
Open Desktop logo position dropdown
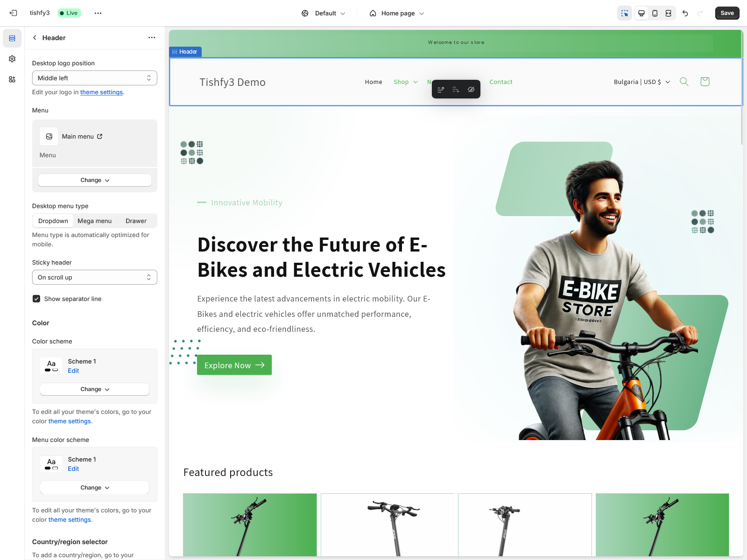tap(94, 78)
